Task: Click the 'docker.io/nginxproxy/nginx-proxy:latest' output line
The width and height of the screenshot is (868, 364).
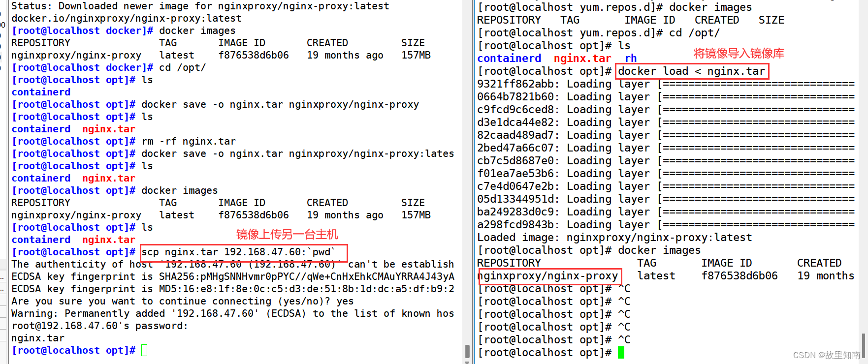Action: (x=127, y=18)
